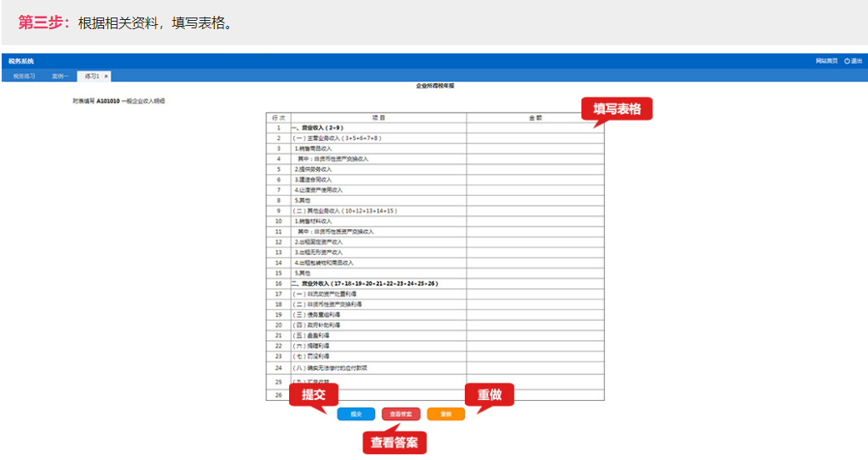868x460 pixels.
Task: Click the (一)非流动资产处置利得 label
Action: point(324,294)
